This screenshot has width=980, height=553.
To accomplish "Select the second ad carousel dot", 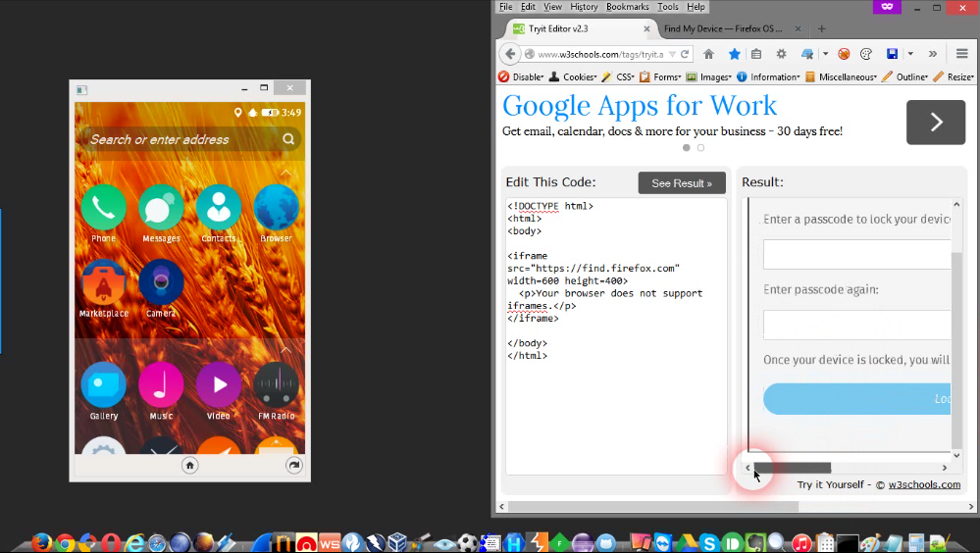I will (x=700, y=148).
